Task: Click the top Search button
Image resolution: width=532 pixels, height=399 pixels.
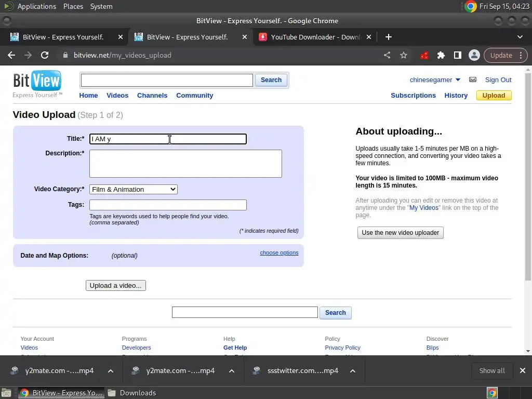Action: point(271,80)
